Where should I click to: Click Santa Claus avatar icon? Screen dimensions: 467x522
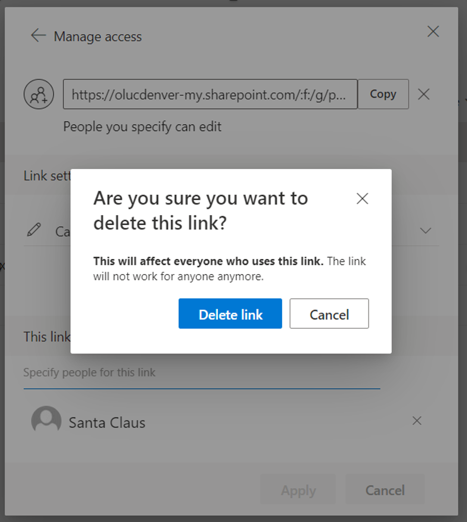pos(46,421)
